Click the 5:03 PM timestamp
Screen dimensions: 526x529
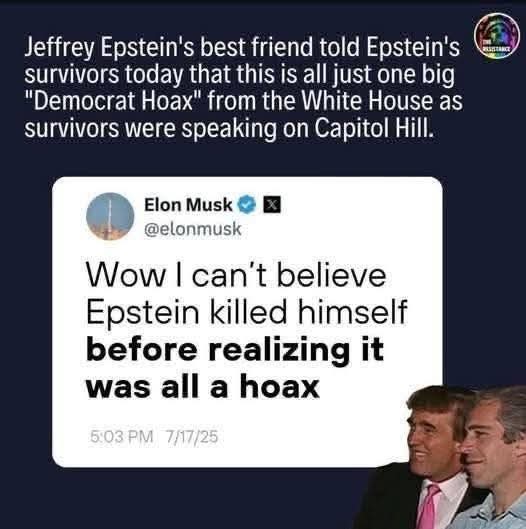pos(121,437)
